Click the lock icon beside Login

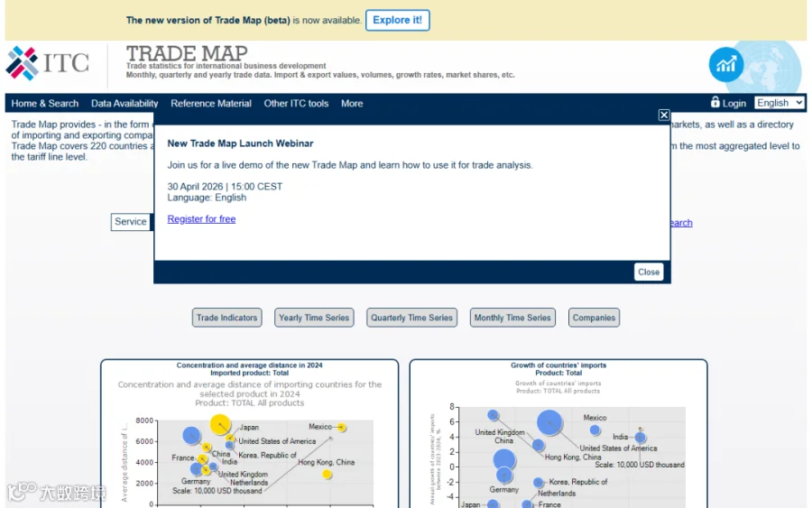point(715,102)
